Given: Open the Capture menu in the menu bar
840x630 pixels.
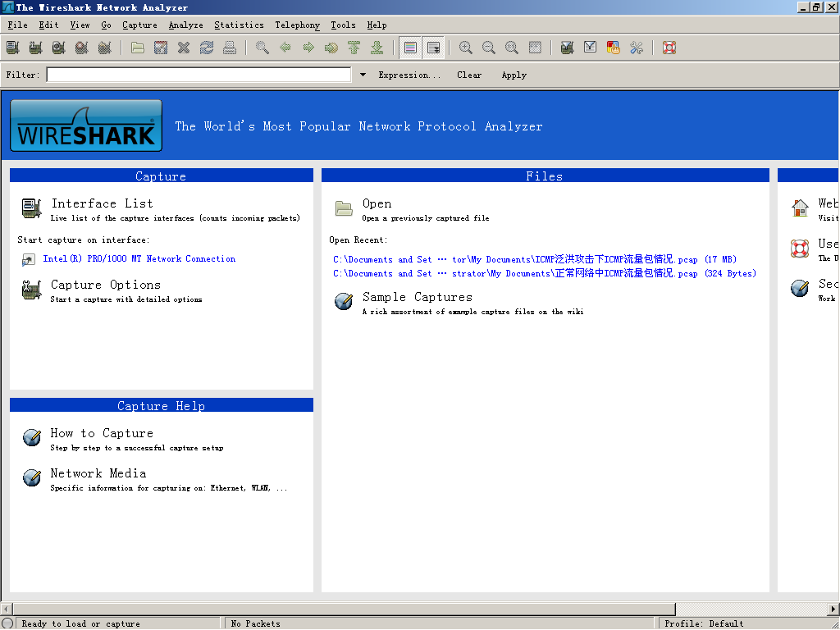Looking at the screenshot, I should [139, 25].
